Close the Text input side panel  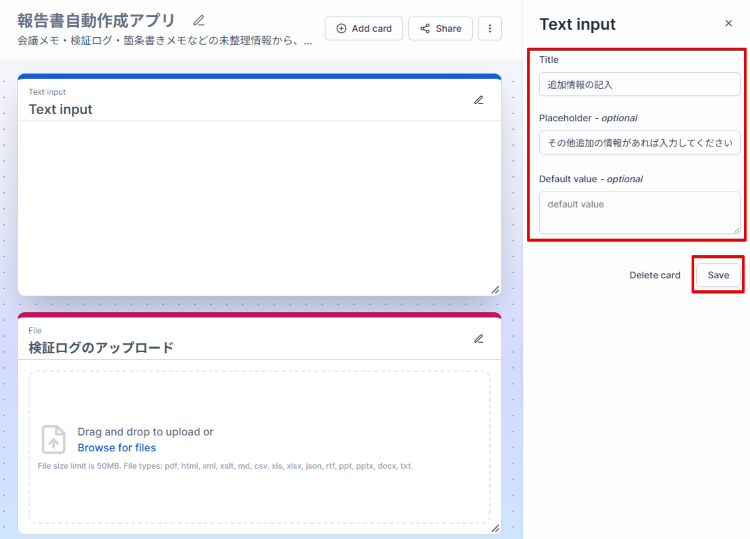tap(728, 24)
